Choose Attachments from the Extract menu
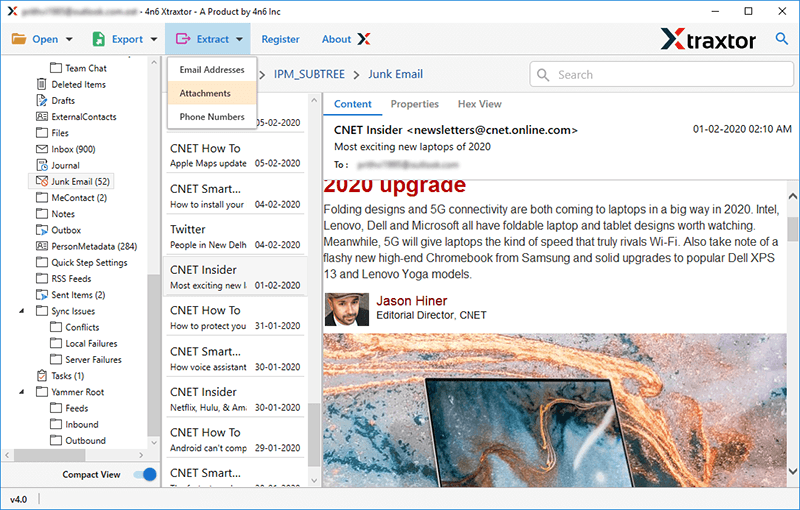The height and width of the screenshot is (510, 800). [x=205, y=93]
